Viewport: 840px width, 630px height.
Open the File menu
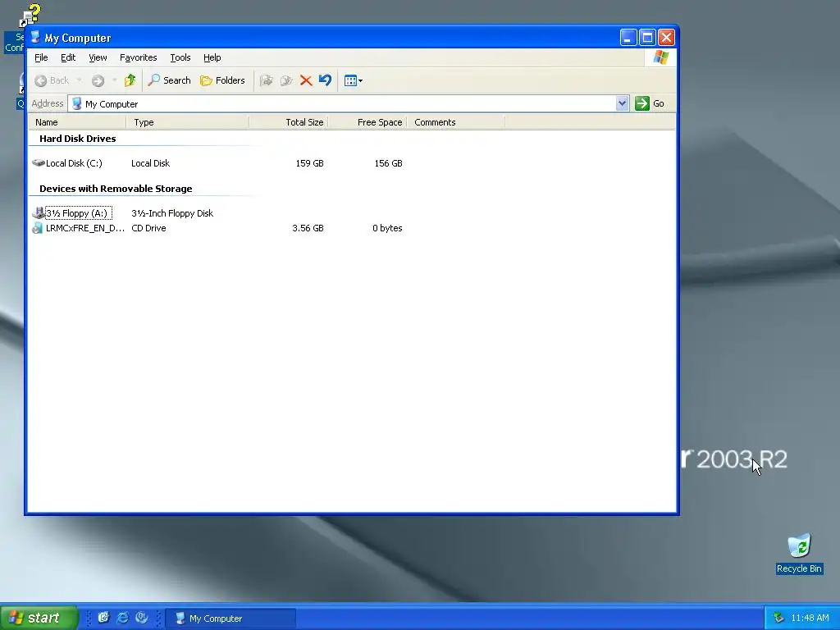click(x=41, y=57)
